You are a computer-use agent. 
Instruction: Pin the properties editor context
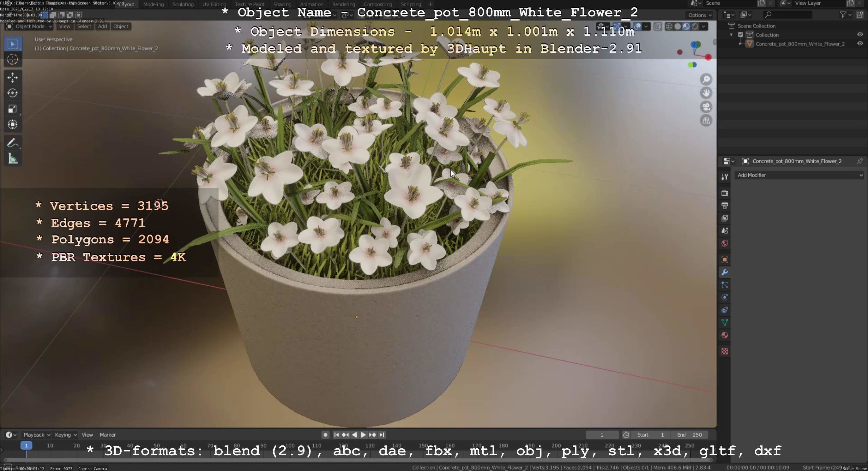click(859, 161)
